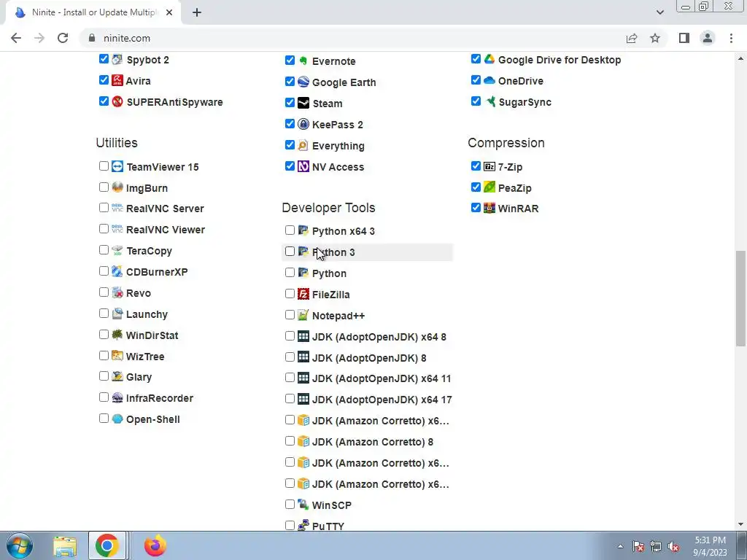747x560 pixels.
Task: Click the Evernote elephant icon
Action: (x=303, y=61)
